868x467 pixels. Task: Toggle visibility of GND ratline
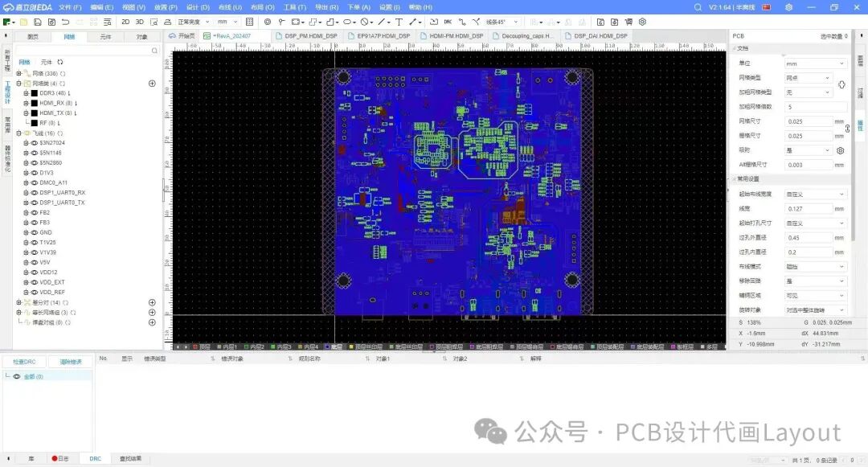tap(35, 232)
